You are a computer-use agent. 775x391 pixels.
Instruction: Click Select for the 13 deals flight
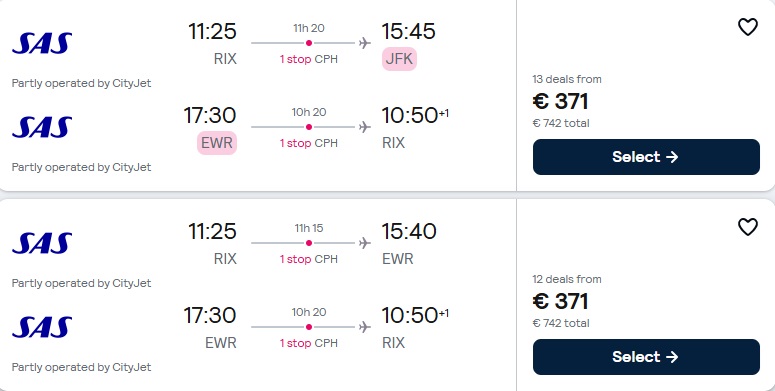click(646, 157)
